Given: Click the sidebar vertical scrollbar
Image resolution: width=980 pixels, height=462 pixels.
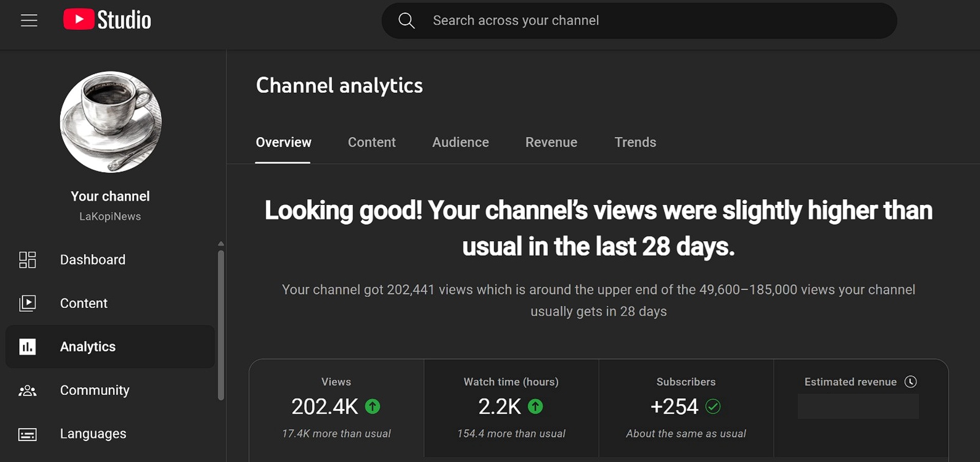Looking at the screenshot, I should 221,323.
